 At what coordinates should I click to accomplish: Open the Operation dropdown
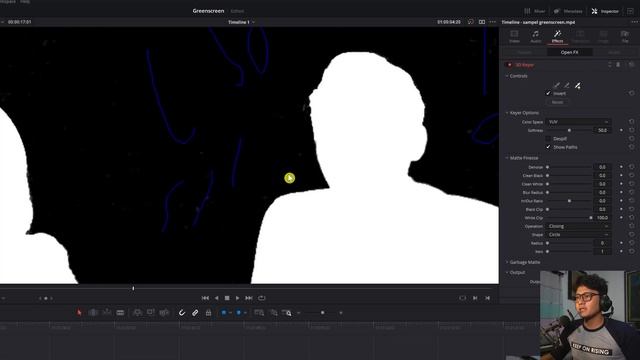(x=578, y=226)
